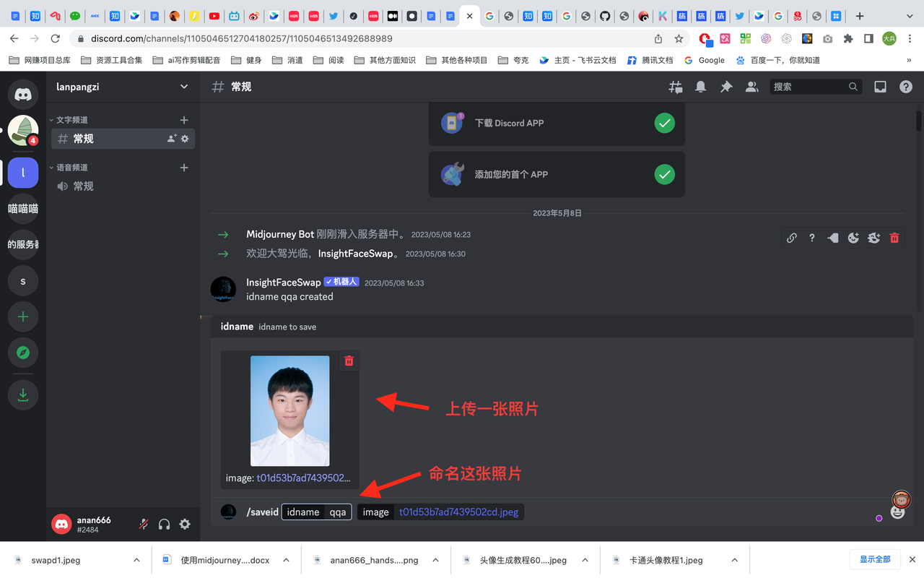The width and height of the screenshot is (924, 578).
Task: Open options arrow for anan666_hands png download
Action: coord(435,560)
